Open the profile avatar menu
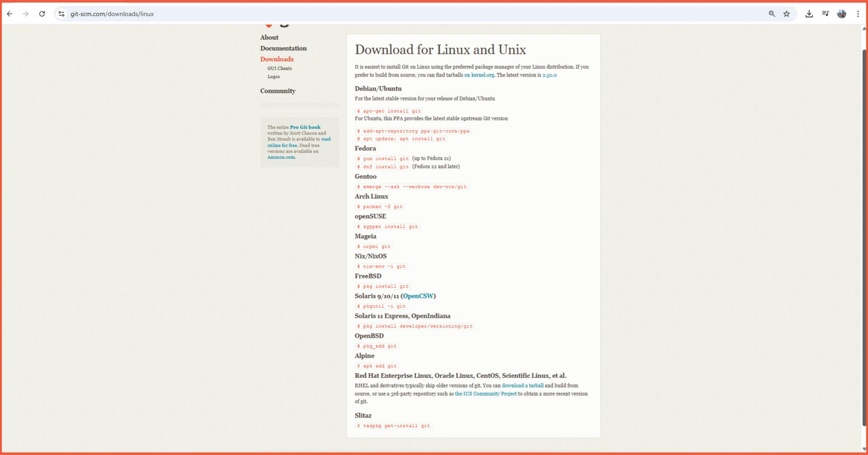Image resolution: width=868 pixels, height=455 pixels. point(841,14)
